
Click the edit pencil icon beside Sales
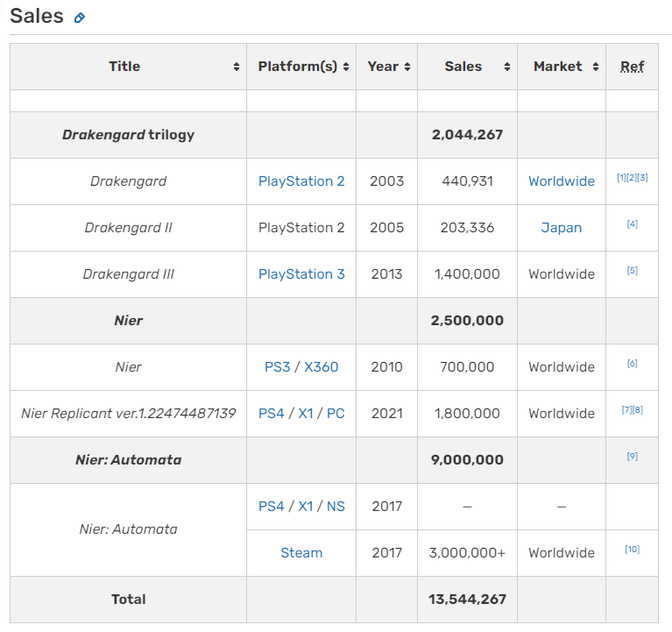80,18
